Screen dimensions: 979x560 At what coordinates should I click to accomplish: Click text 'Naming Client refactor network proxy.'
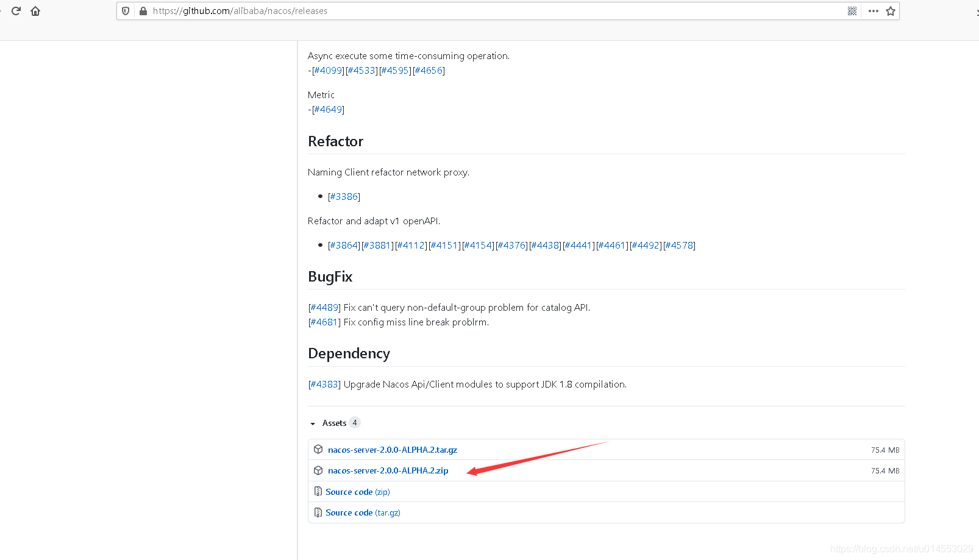click(x=388, y=172)
